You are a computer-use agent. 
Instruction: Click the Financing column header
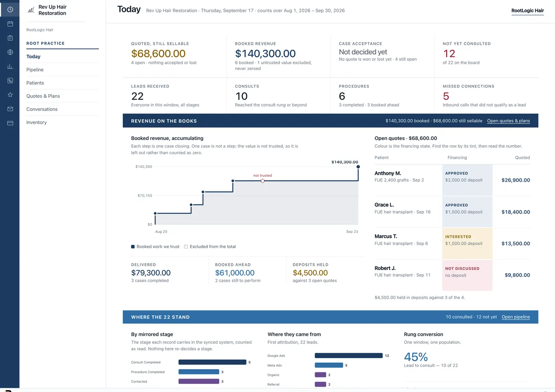[457, 158]
